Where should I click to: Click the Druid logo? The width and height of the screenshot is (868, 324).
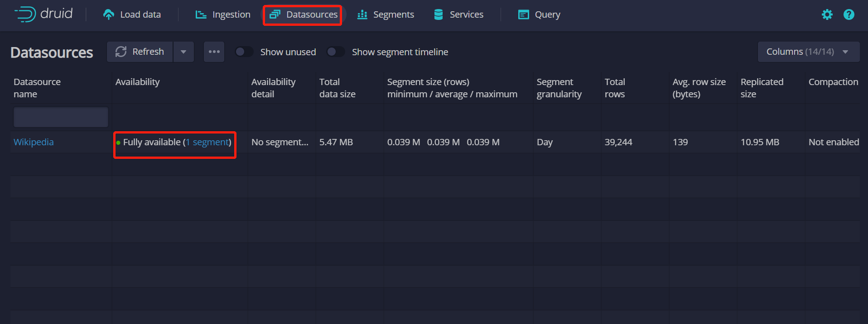43,14
